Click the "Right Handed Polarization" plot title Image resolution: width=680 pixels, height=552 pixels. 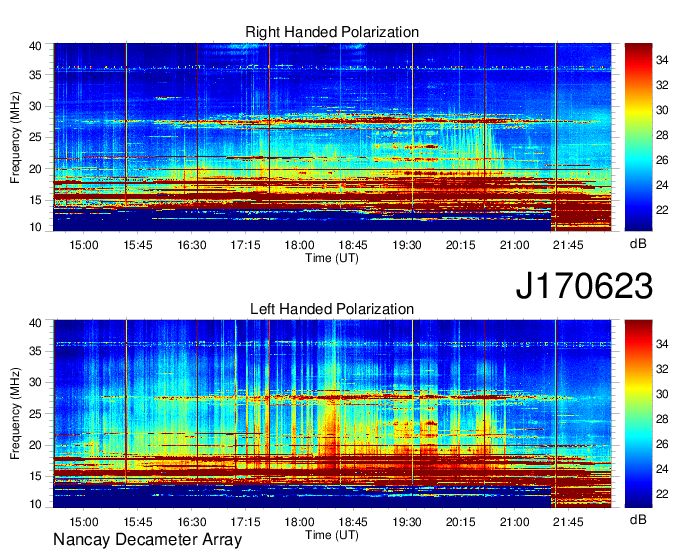pos(332,32)
